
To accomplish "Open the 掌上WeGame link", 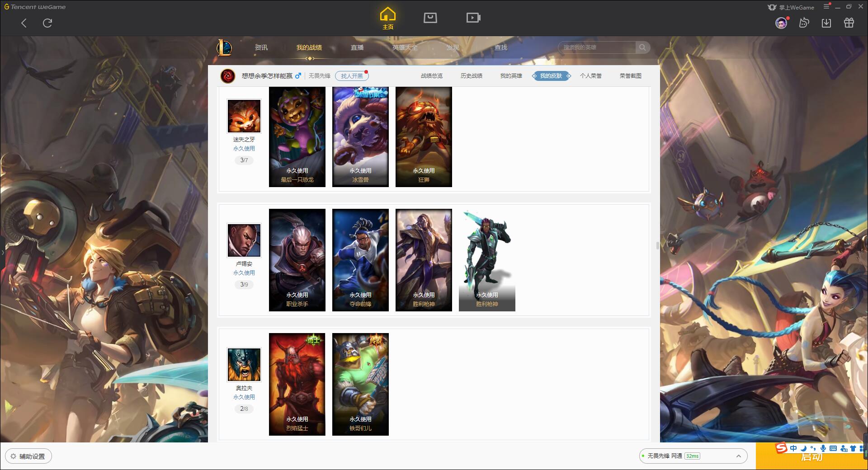I will point(791,7).
